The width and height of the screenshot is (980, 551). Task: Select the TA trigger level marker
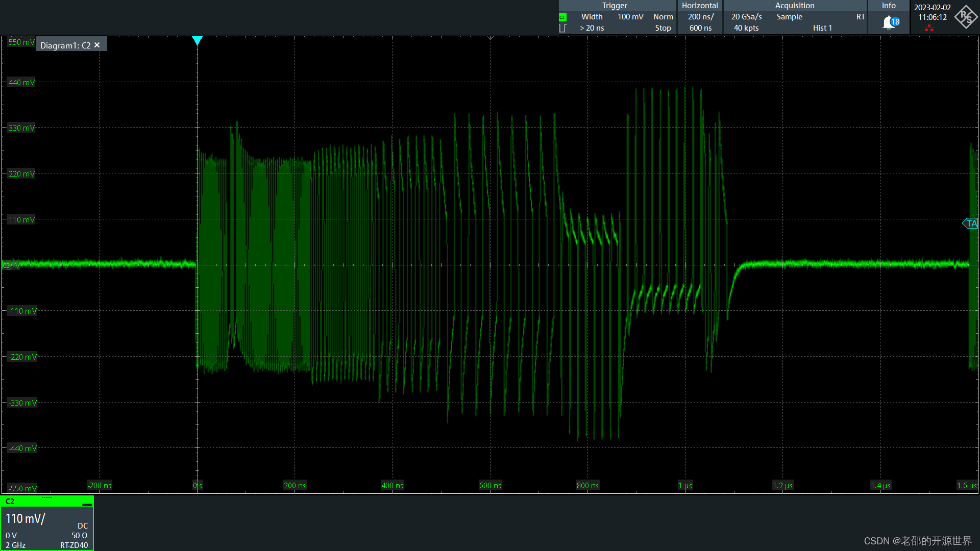click(x=971, y=223)
